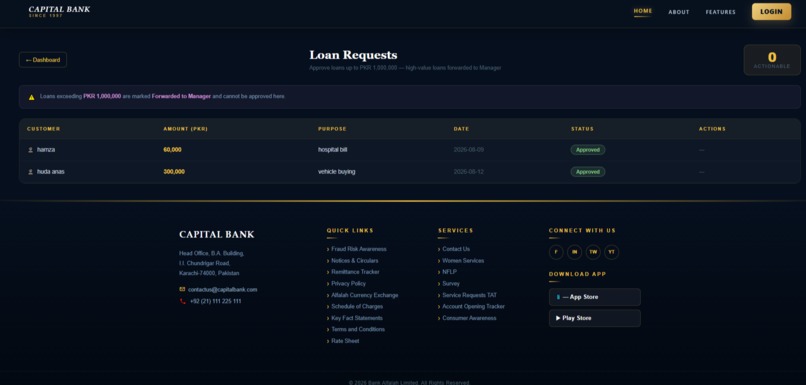Screen dimensions: 806x385
Task: Open Key Fact Statements link
Action: [x=357, y=318]
